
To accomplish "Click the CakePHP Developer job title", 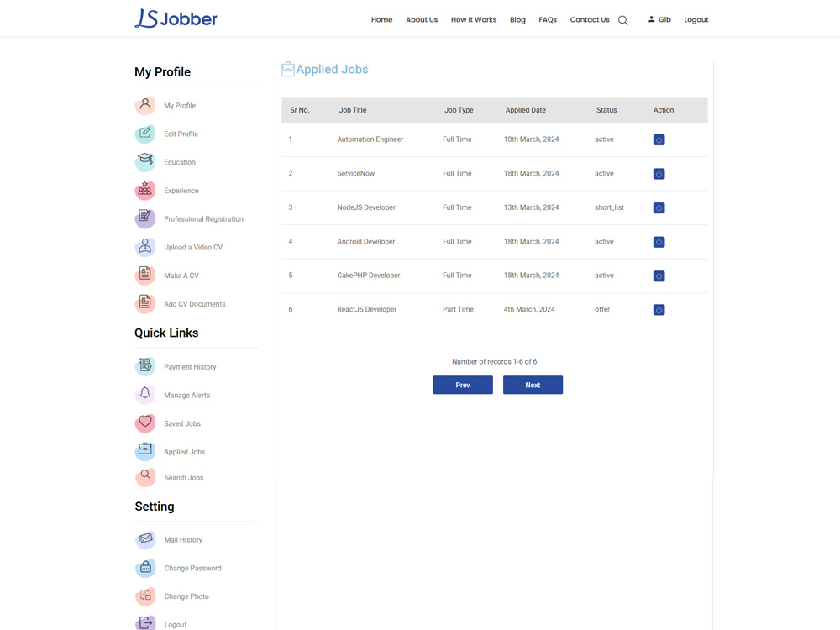I will 369,276.
